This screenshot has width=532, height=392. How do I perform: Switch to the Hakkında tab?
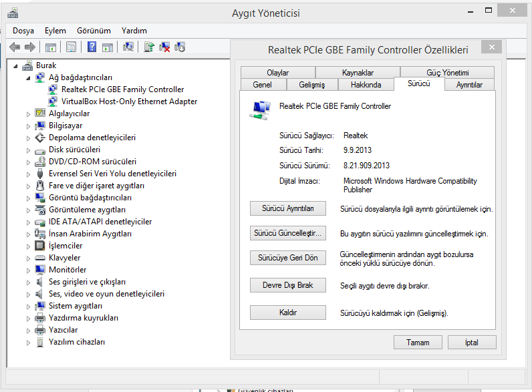(366, 84)
